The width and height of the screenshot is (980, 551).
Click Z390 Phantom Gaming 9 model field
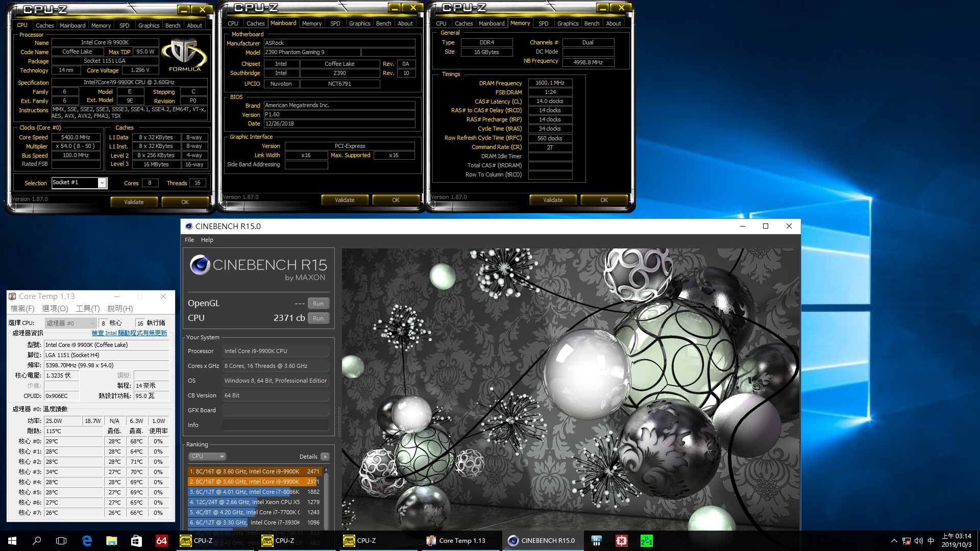(312, 52)
